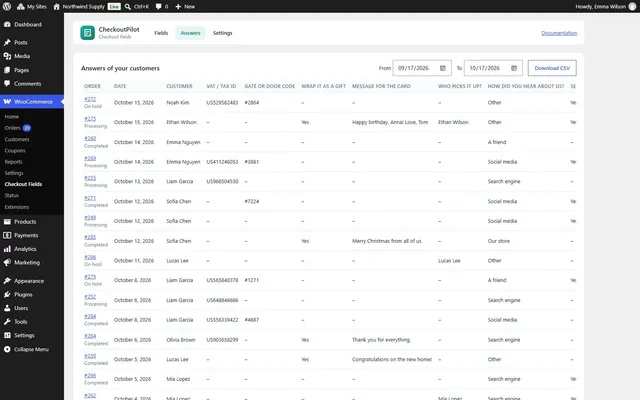Click the WordPress logo in admin bar

coord(7,7)
